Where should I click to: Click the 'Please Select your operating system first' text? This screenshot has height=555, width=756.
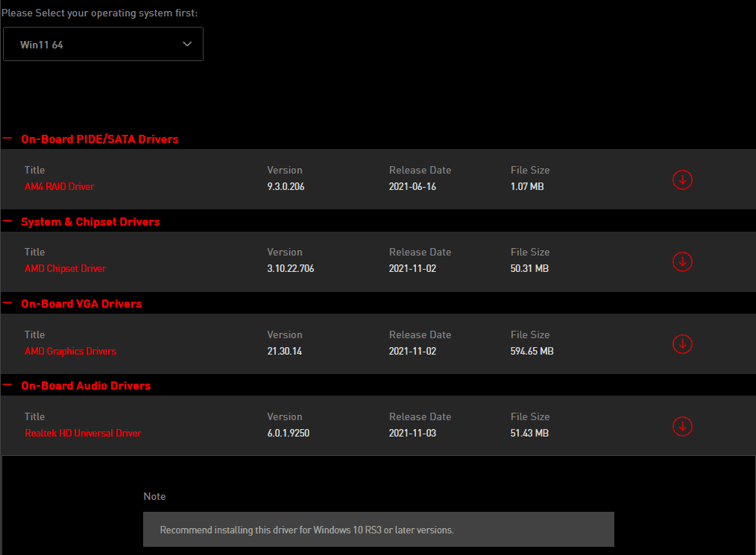coord(99,13)
